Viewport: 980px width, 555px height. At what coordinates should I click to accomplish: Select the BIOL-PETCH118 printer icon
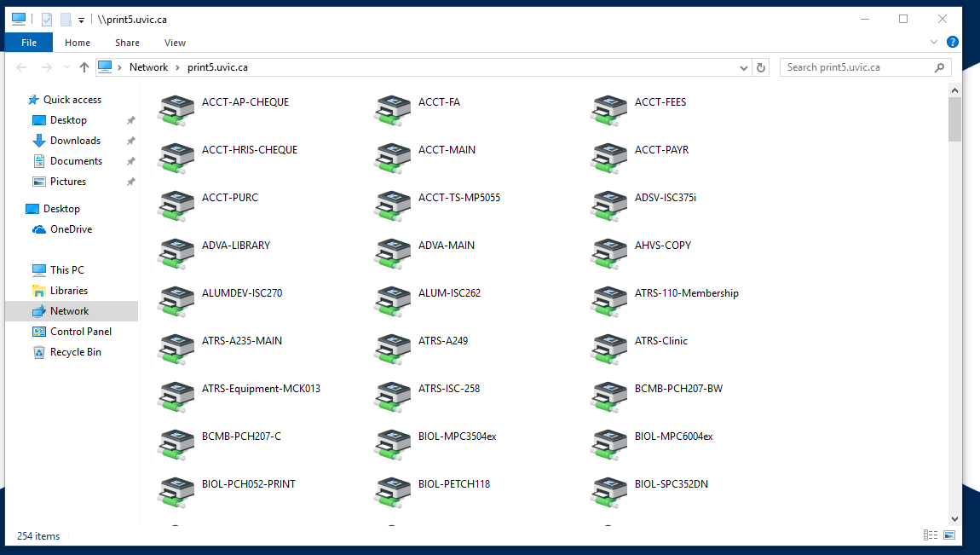pyautogui.click(x=393, y=492)
